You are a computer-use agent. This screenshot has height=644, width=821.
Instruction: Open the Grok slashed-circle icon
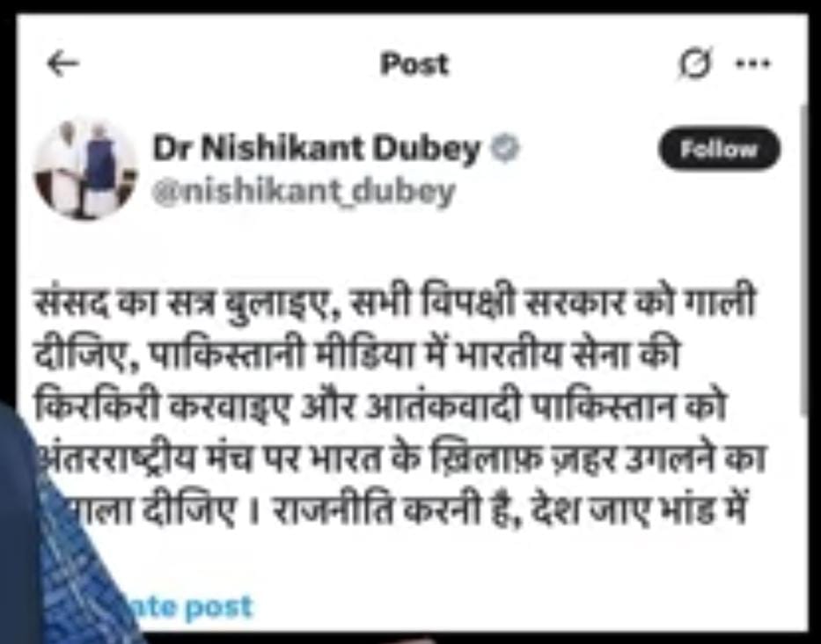[695, 64]
